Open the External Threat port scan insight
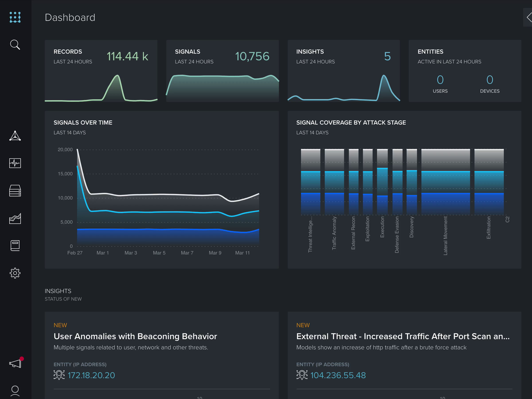 point(402,336)
